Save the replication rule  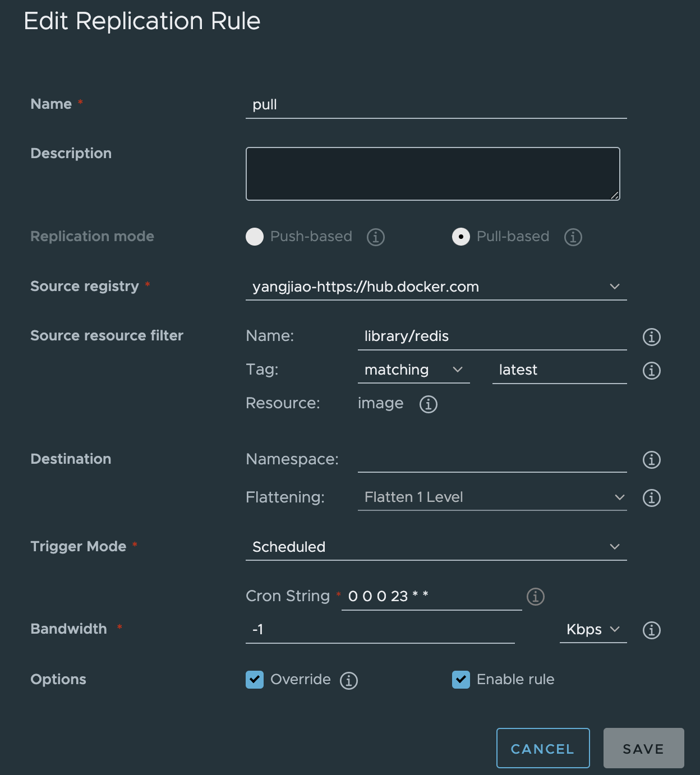coord(643,748)
